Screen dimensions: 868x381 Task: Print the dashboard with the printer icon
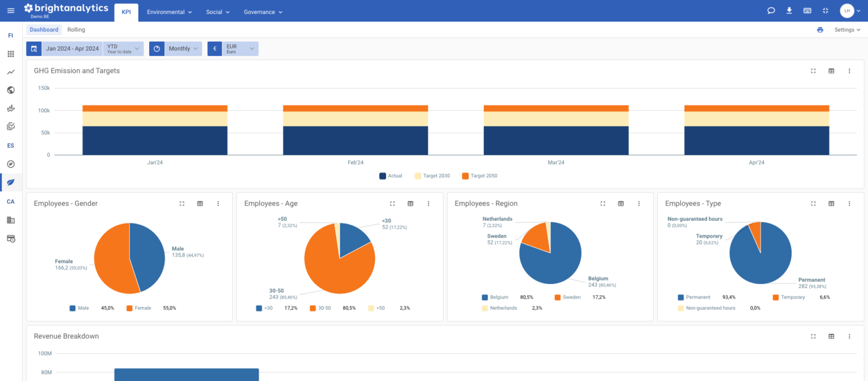(x=821, y=29)
